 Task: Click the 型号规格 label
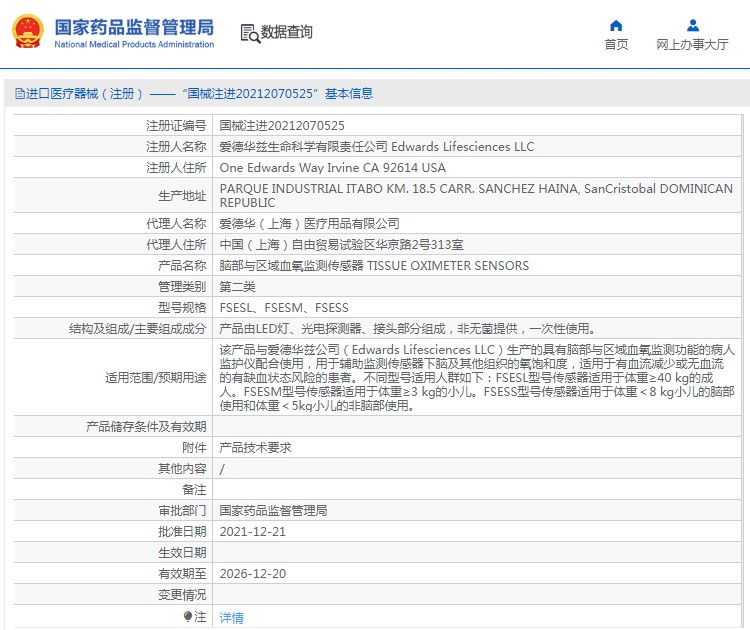point(182,308)
